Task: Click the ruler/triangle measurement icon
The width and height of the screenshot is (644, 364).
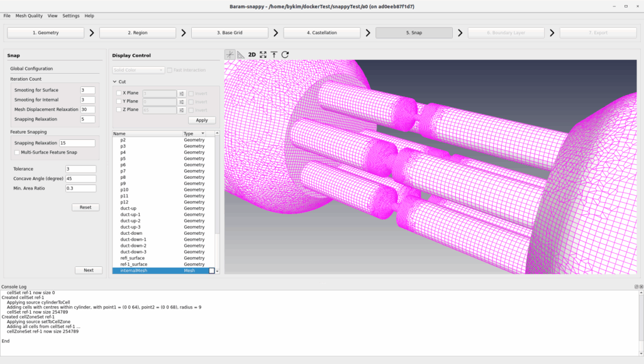Action: point(241,55)
